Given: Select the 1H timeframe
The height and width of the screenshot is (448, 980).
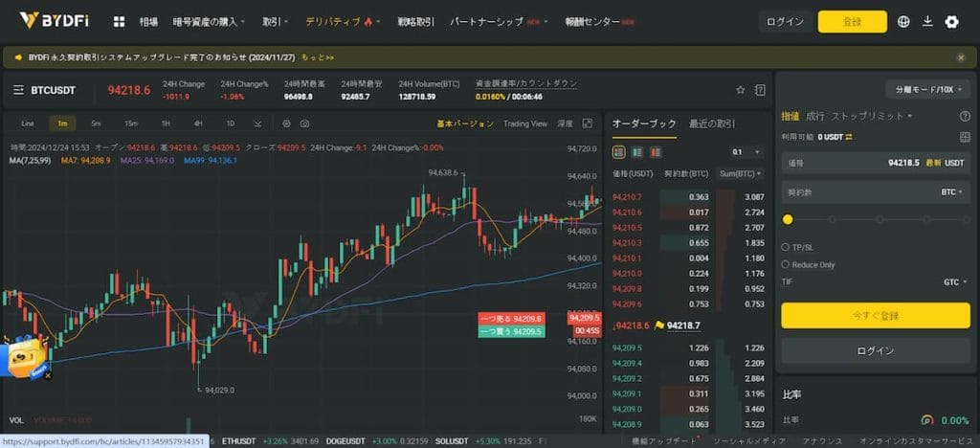Looking at the screenshot, I should click(x=166, y=123).
